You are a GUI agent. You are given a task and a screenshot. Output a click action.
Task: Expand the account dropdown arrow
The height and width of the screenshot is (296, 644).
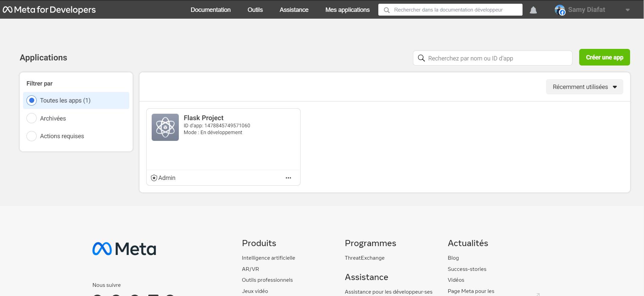pyautogui.click(x=628, y=10)
